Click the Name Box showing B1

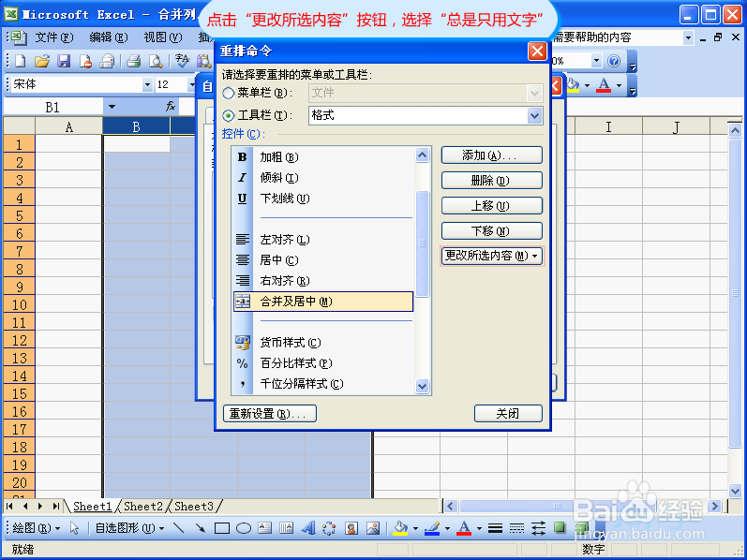click(52, 107)
